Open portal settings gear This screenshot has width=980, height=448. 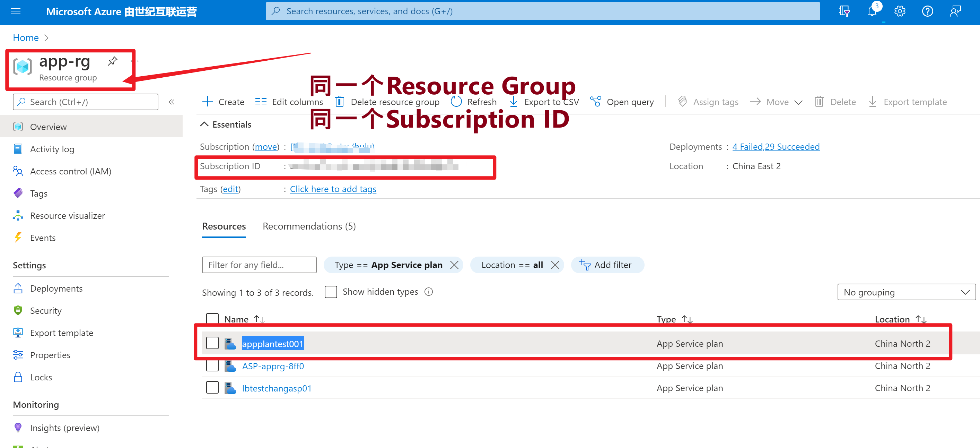(899, 11)
